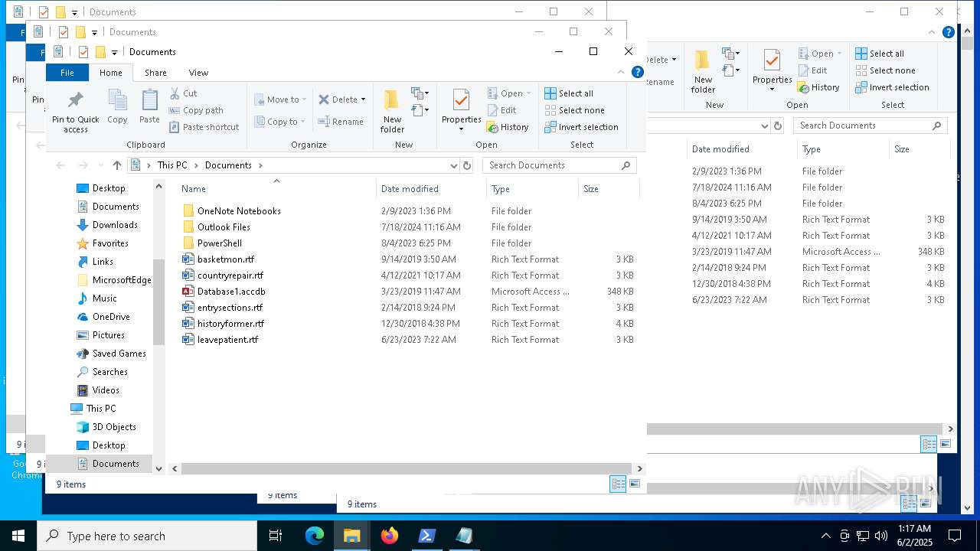Click Pin to Quick access icon

pos(75,112)
